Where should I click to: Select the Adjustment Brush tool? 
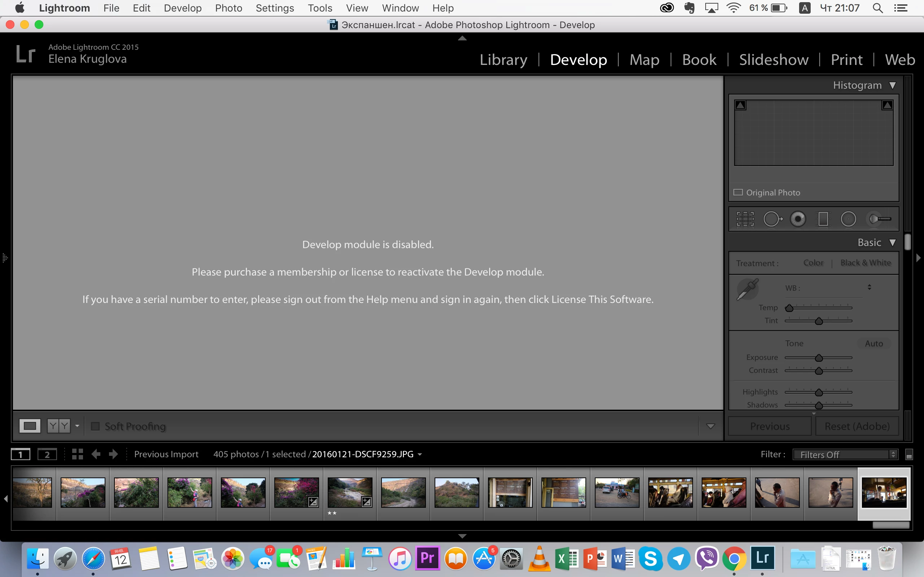click(x=879, y=219)
